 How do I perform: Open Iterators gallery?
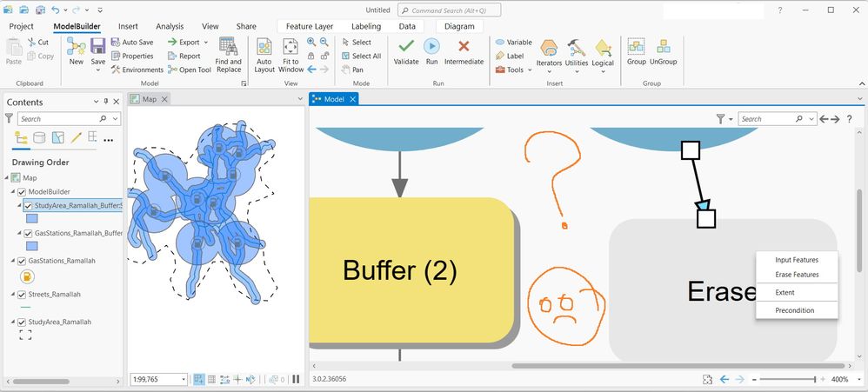(x=549, y=56)
